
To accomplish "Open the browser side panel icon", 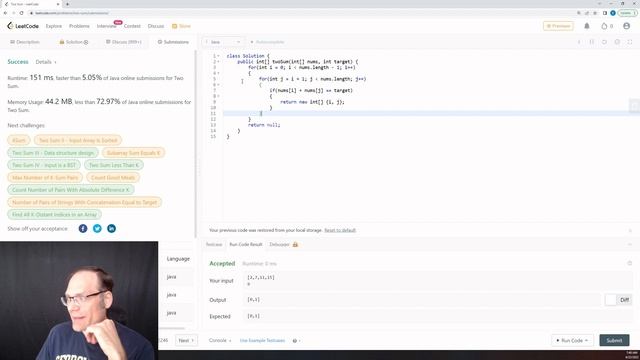I will tap(605, 13).
